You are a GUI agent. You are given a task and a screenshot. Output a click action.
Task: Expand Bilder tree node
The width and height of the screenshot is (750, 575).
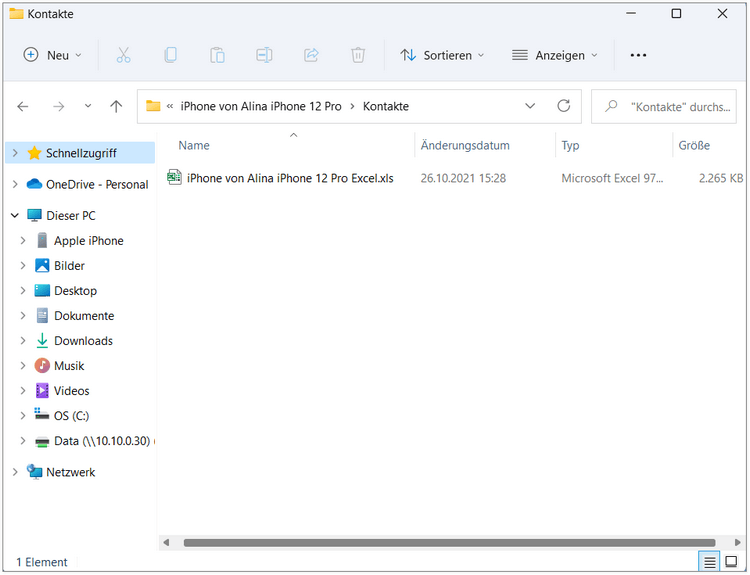click(23, 265)
